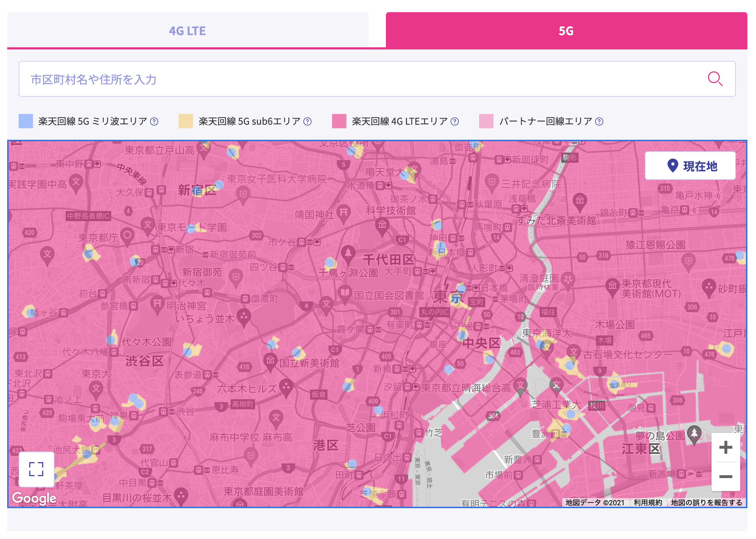Viewport: 756px width, 539px height.
Task: Click the 木場公園 label
Action: 615,325
